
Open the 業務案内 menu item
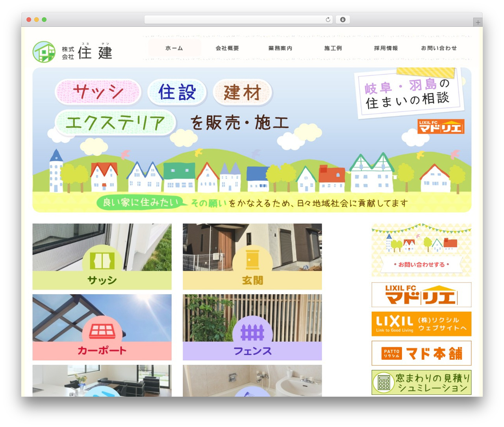(280, 48)
